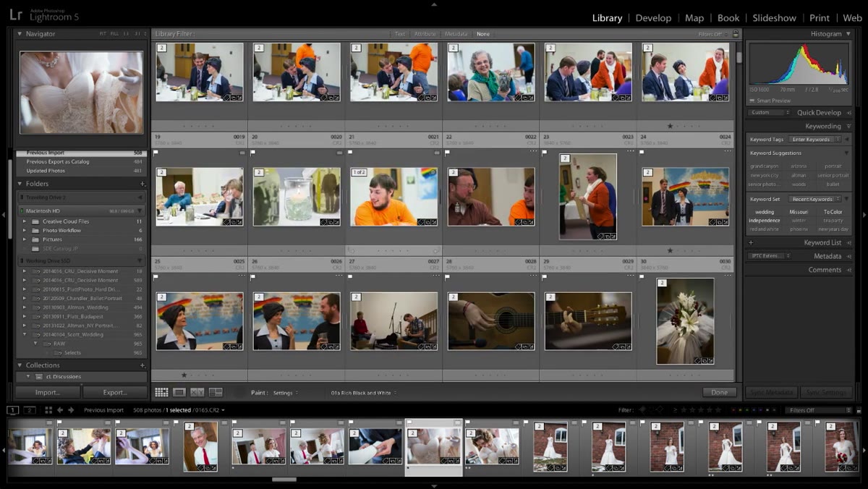This screenshot has width=868, height=489.
Task: Toggle the flagged filter in filmstrip Filter bar
Action: [x=642, y=410]
